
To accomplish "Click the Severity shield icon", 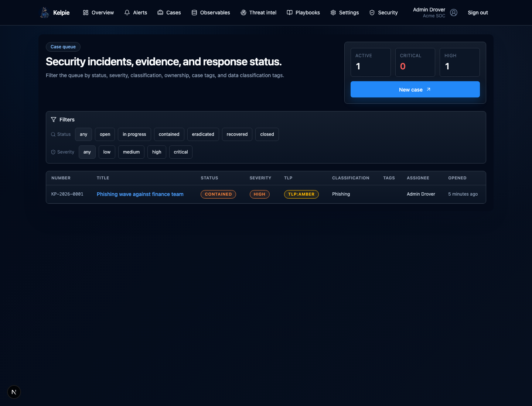I will click(x=53, y=152).
